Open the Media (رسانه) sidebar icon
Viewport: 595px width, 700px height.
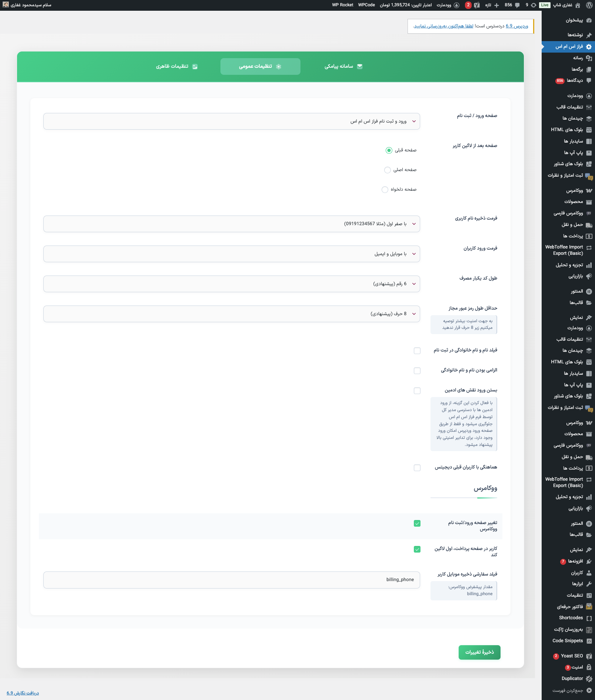click(589, 58)
